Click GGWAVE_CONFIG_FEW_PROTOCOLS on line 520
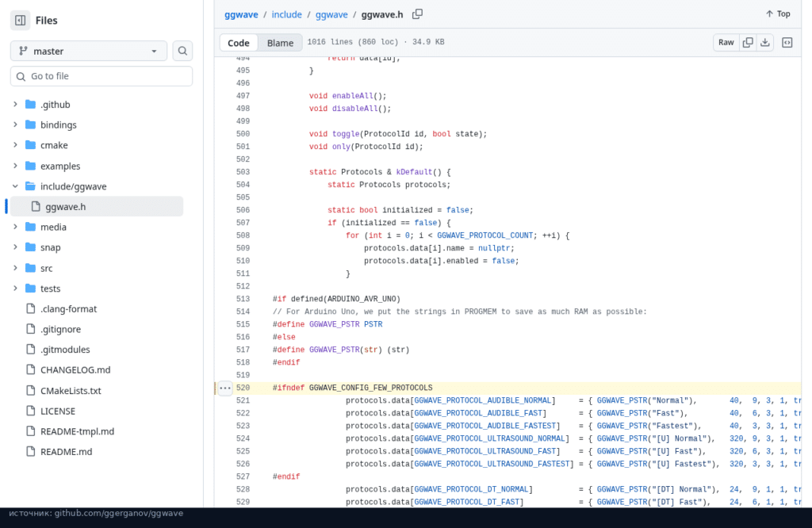Screen dimensions: 812x528 (x=371, y=388)
